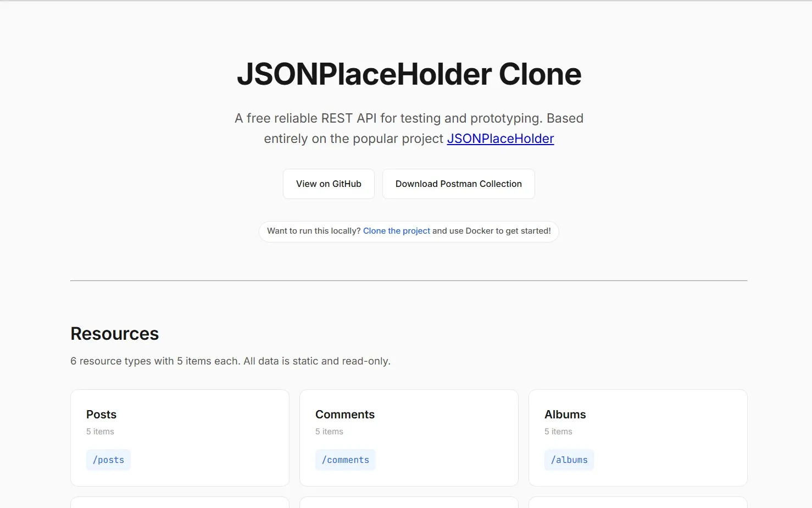Click "5 items" text under Posts
The height and width of the screenshot is (508, 812).
[100, 432]
